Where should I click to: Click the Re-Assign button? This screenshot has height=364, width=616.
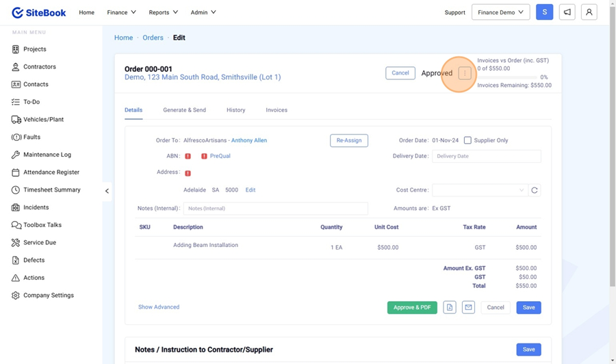[x=348, y=140]
